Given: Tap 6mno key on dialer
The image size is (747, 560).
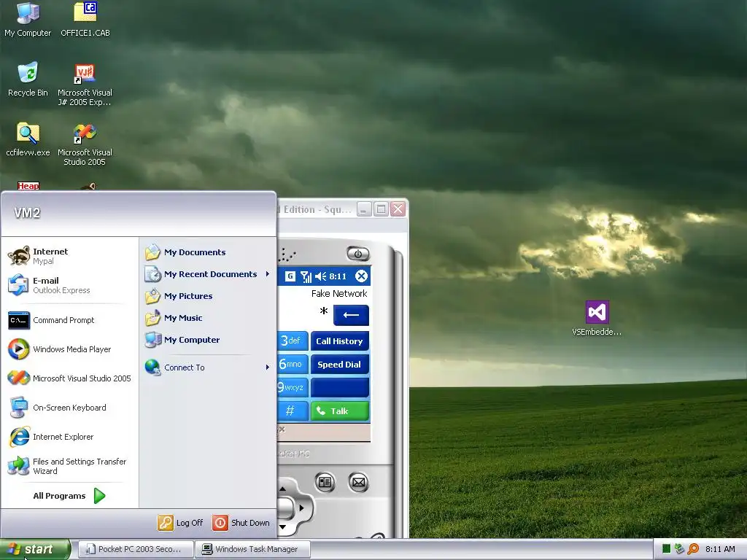Looking at the screenshot, I should (293, 365).
